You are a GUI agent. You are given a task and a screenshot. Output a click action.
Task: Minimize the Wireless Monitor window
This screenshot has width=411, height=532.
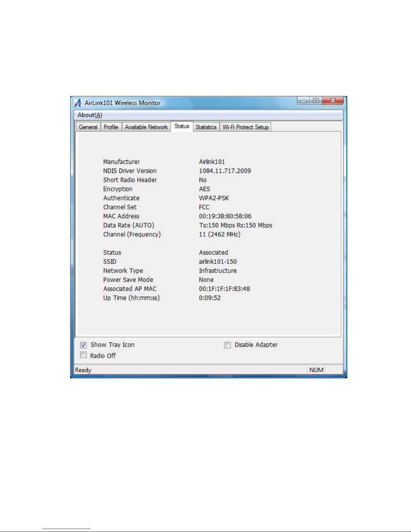coord(304,101)
